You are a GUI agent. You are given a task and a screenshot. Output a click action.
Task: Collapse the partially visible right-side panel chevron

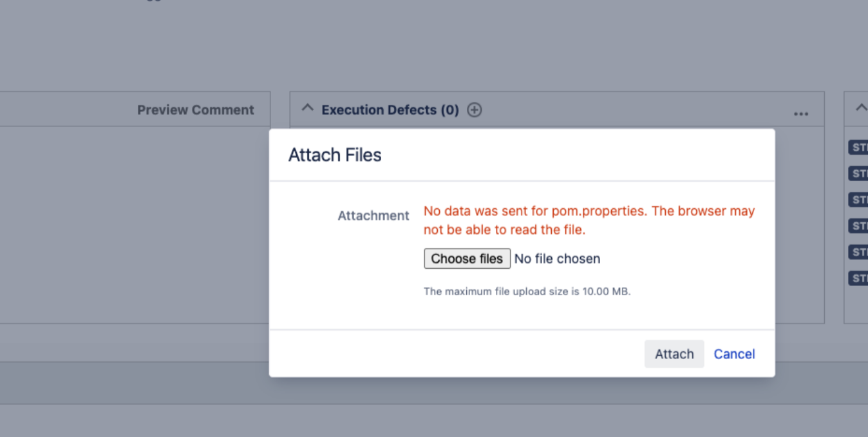[x=860, y=108]
